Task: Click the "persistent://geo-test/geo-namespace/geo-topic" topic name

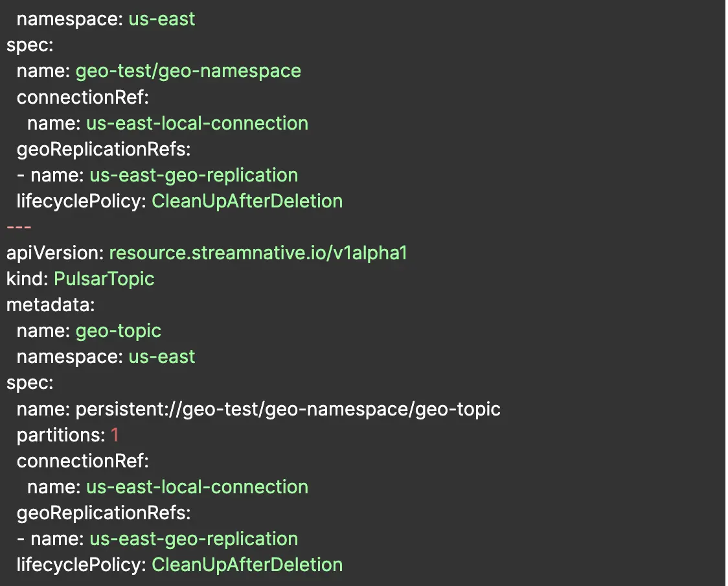Action: (288, 409)
